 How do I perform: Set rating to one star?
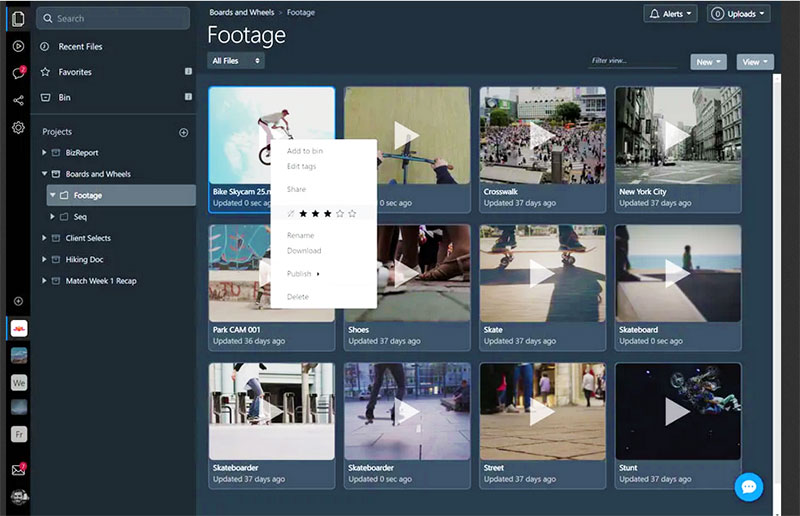(x=303, y=214)
